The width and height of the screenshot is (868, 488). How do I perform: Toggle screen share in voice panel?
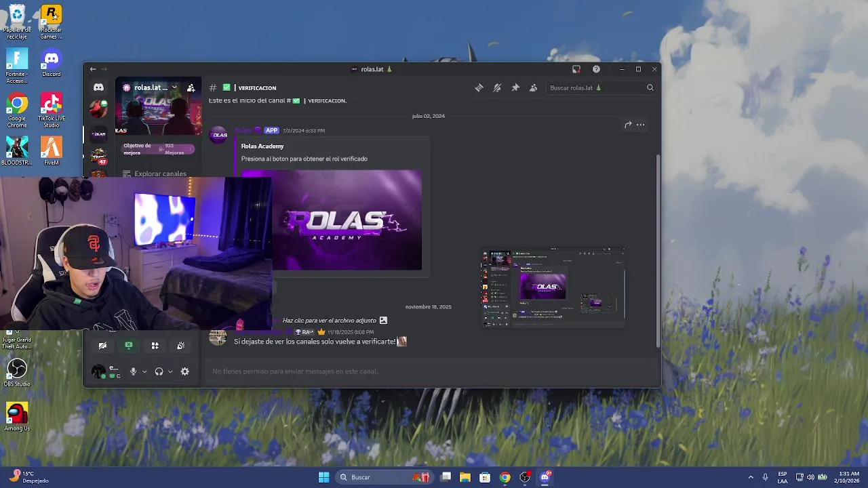[x=129, y=346]
